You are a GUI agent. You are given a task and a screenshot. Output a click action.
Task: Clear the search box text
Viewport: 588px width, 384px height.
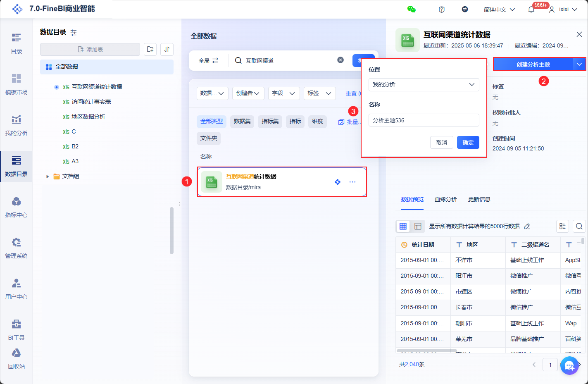pos(340,60)
